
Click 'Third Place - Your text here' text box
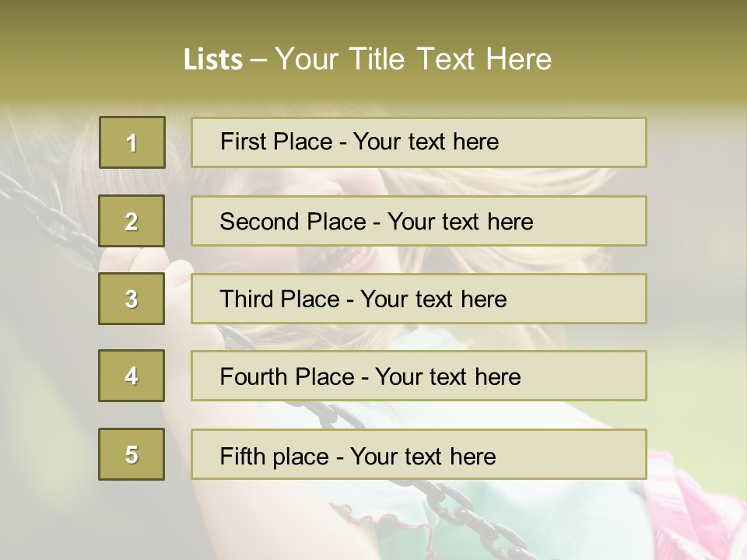pyautogui.click(x=419, y=299)
